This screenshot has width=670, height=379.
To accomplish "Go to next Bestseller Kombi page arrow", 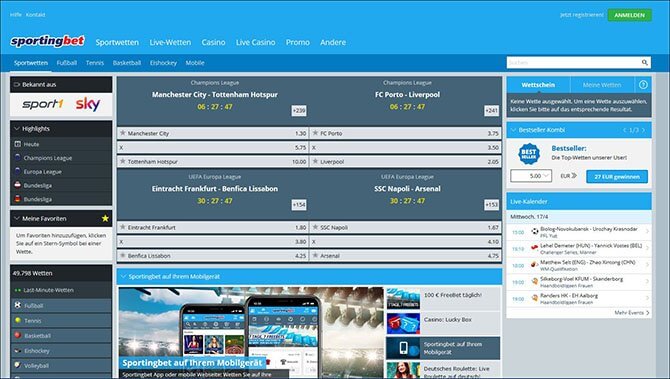I will [x=644, y=130].
